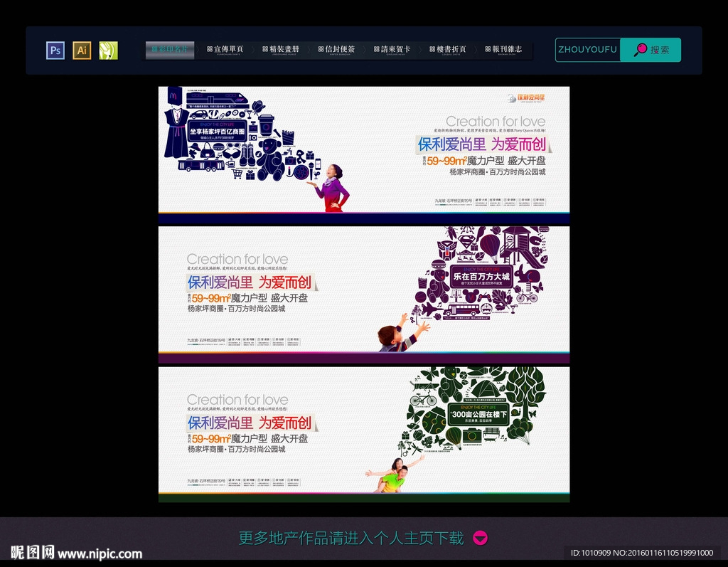Click the ZHOUYOUFU search input field
Image resolution: width=728 pixels, height=567 pixels.
587,50
